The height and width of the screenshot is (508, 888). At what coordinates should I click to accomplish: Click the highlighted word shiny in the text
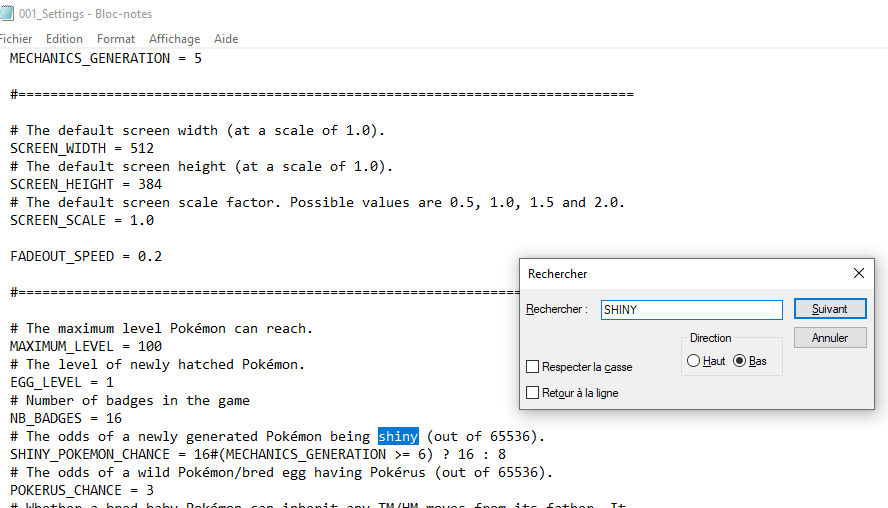pos(398,436)
